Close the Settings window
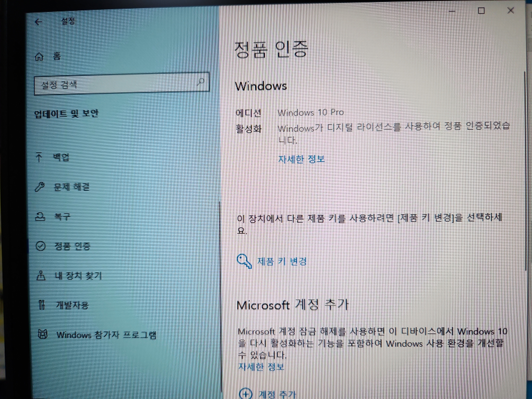This screenshot has width=532, height=399. 511,10
